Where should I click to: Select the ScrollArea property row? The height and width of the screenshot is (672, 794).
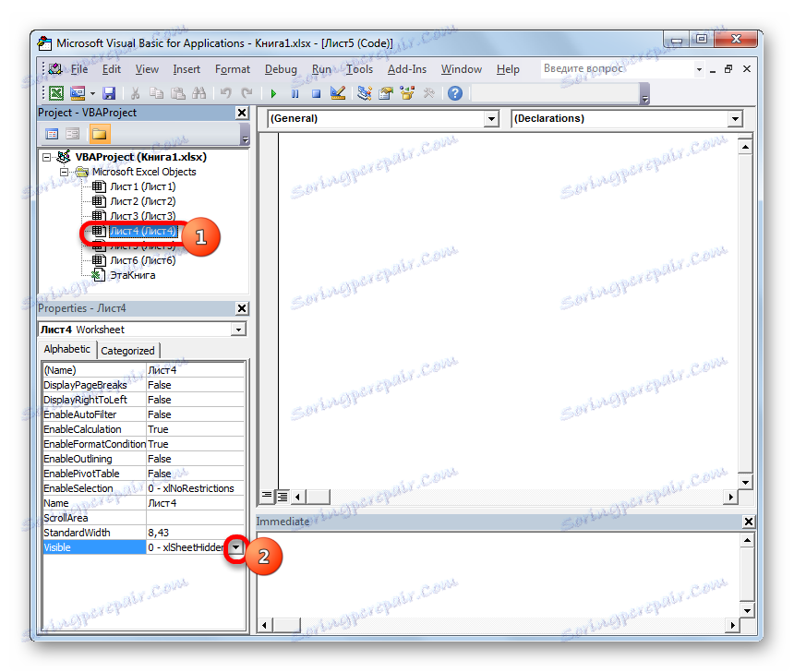(144, 518)
